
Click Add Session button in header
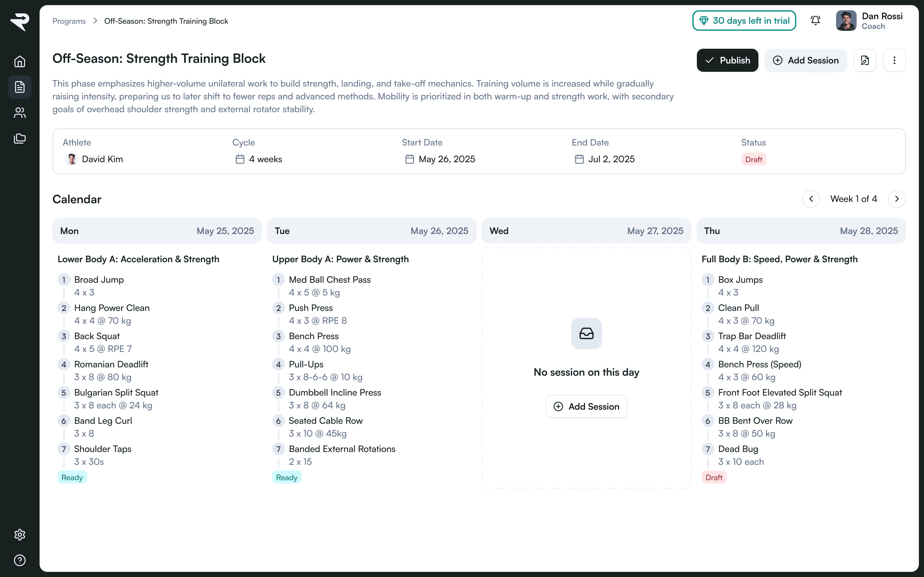pyautogui.click(x=806, y=60)
